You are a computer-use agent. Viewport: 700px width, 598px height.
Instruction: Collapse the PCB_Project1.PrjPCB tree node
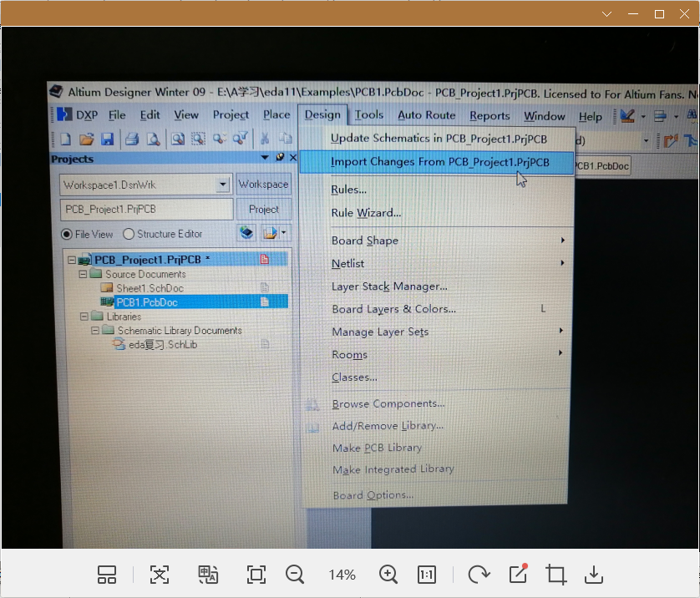(x=72, y=260)
